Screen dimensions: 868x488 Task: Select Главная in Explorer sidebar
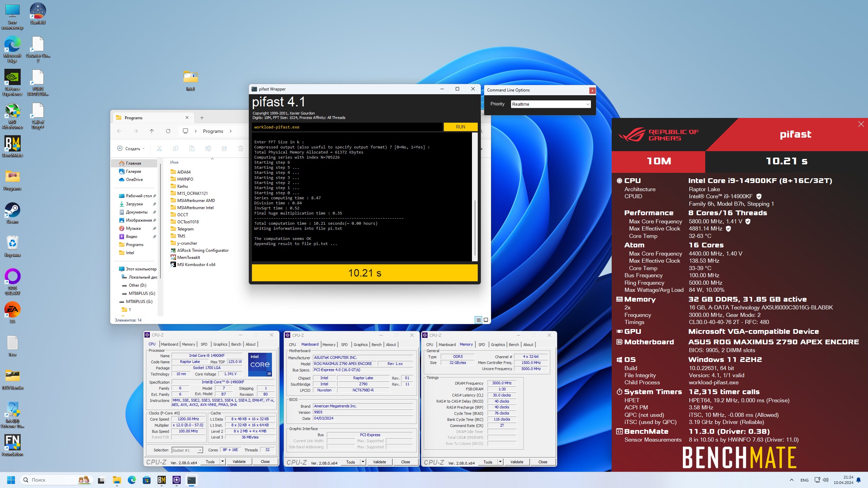coord(134,163)
